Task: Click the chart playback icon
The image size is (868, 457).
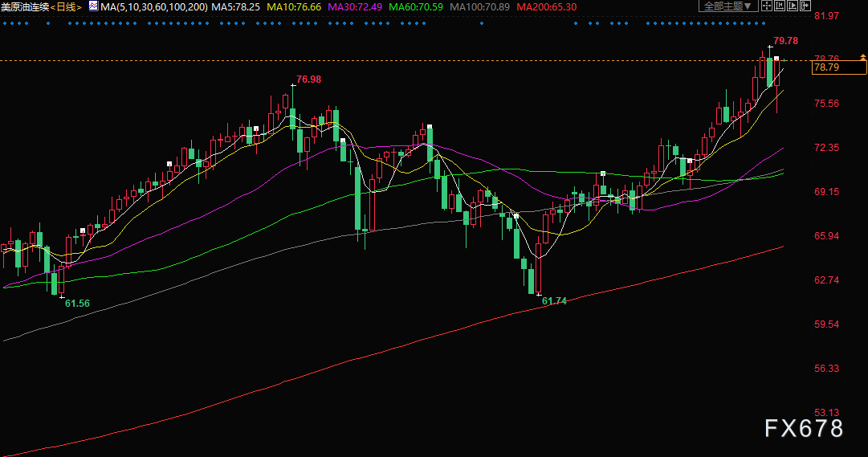Action: coord(793,6)
